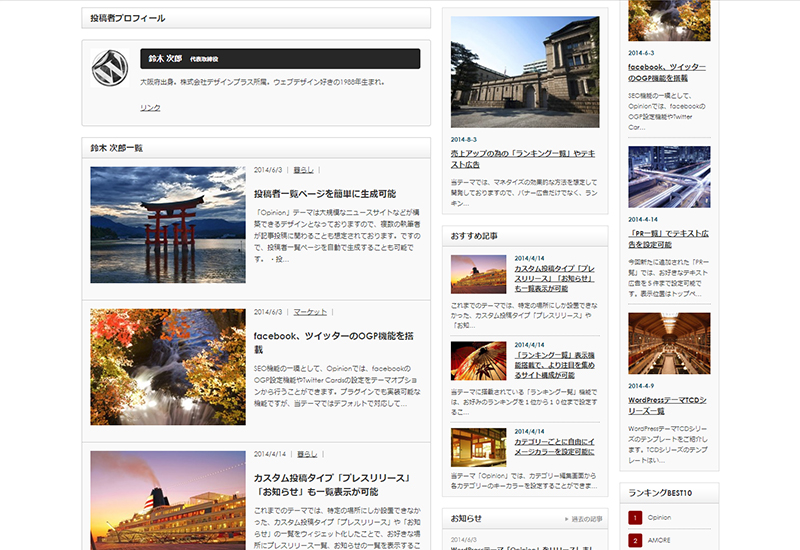800x550 pixels.
Task: Click the 2014-8-3 date text
Action: pos(463,139)
